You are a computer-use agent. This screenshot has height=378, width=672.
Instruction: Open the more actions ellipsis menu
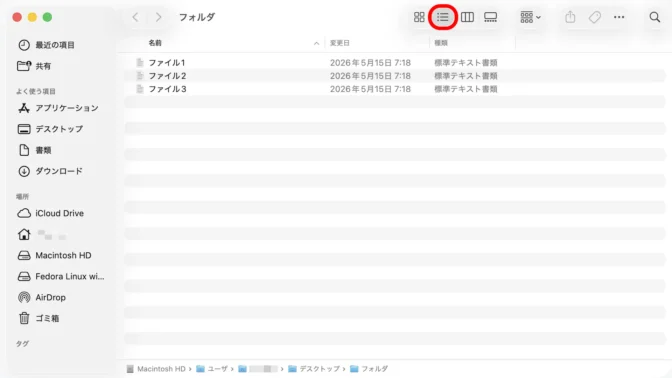(619, 17)
